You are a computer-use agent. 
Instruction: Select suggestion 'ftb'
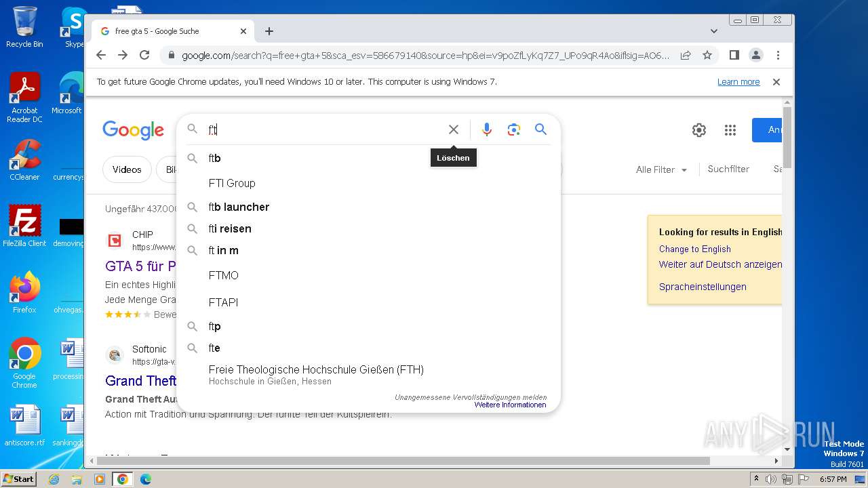coord(368,158)
